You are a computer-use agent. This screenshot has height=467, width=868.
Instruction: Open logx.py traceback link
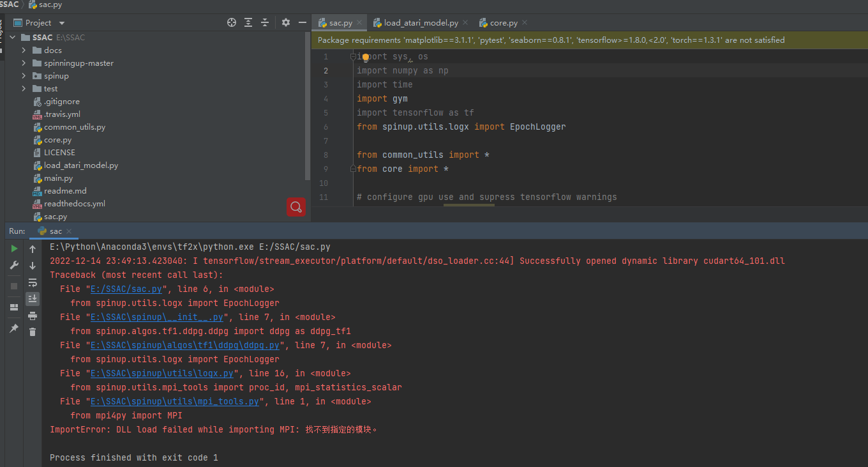(x=162, y=373)
